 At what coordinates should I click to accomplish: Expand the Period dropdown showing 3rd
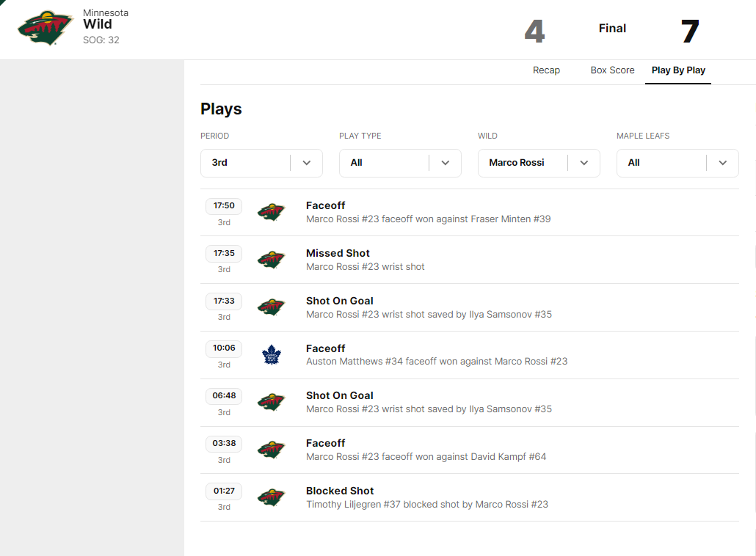coord(261,163)
